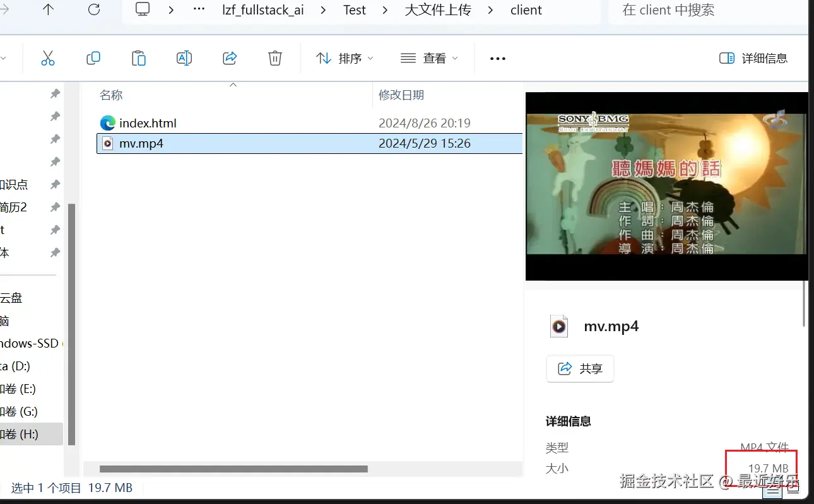Viewport: 814px width, 504px height.
Task: Click the 详细信息 heading in details pane
Action: tap(569, 421)
